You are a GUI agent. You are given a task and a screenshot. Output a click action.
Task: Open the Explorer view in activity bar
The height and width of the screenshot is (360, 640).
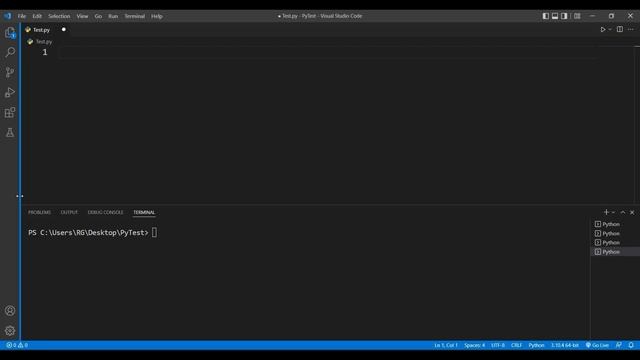click(x=10, y=33)
